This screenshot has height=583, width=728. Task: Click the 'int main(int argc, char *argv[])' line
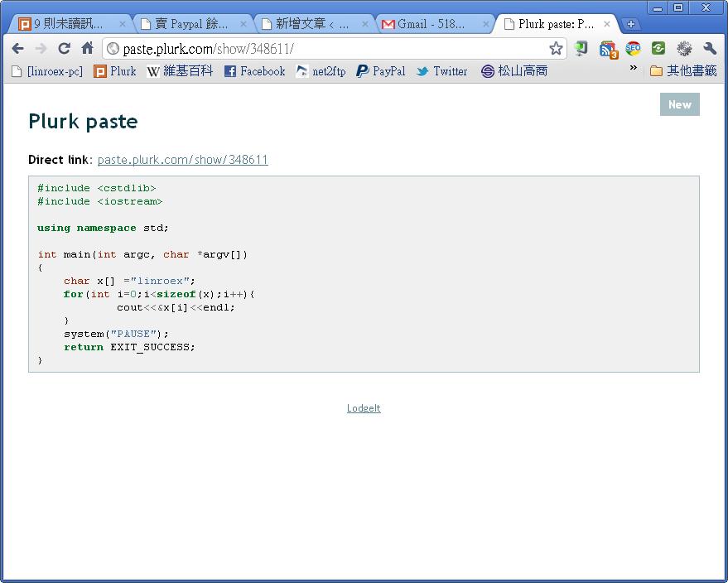[x=142, y=254]
